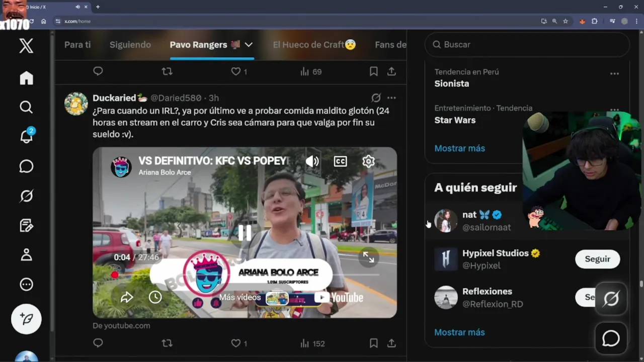644x362 pixels.
Task: Open More options circle in sidebar
Action: click(x=26, y=285)
